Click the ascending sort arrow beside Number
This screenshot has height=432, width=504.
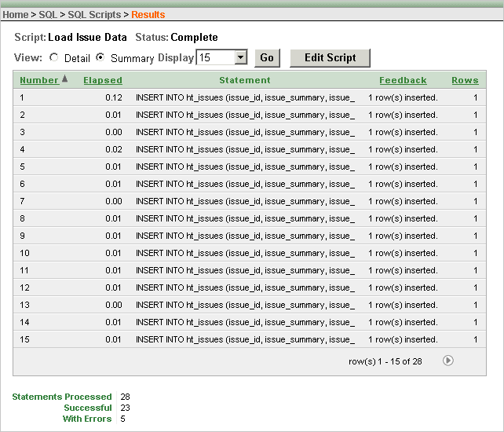[x=64, y=79]
